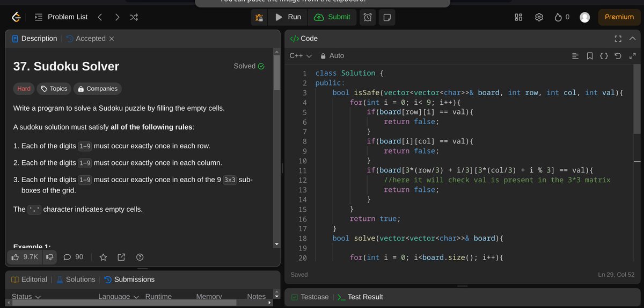Show the Topics tag

(x=54, y=89)
